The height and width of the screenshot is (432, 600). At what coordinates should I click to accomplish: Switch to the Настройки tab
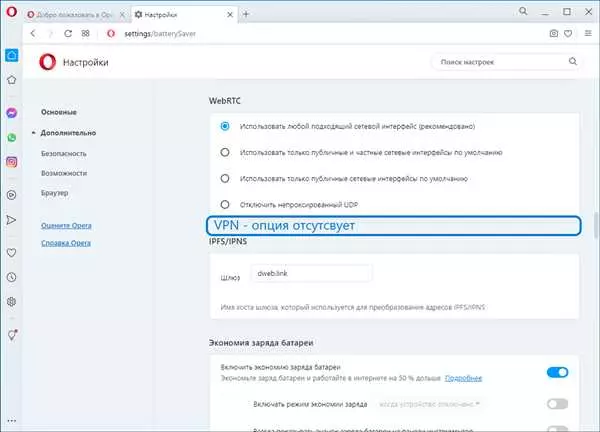click(x=184, y=15)
